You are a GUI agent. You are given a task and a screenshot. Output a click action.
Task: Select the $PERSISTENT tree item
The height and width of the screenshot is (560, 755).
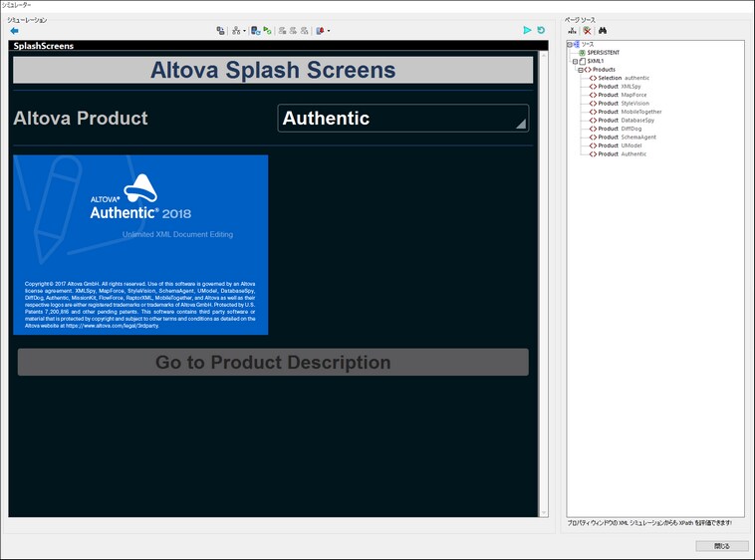coord(599,53)
